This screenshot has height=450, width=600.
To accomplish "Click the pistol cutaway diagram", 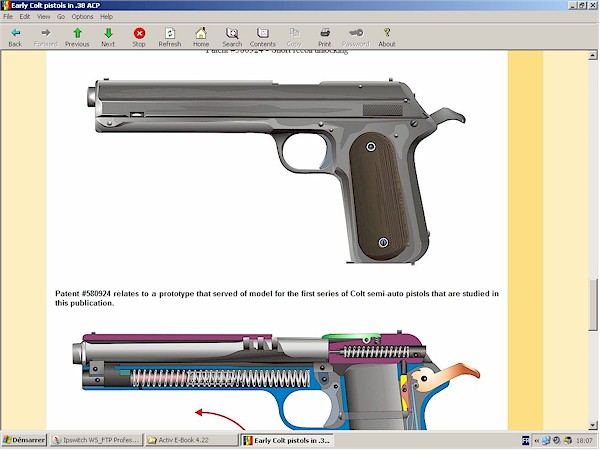I will coord(276,380).
